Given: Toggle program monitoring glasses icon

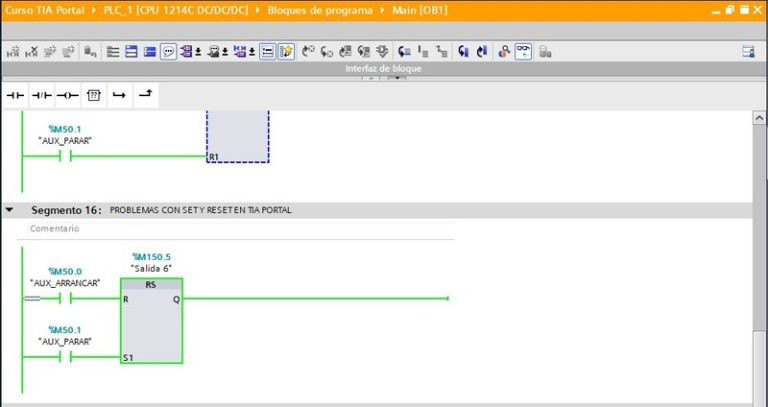Looking at the screenshot, I should click(x=524, y=51).
